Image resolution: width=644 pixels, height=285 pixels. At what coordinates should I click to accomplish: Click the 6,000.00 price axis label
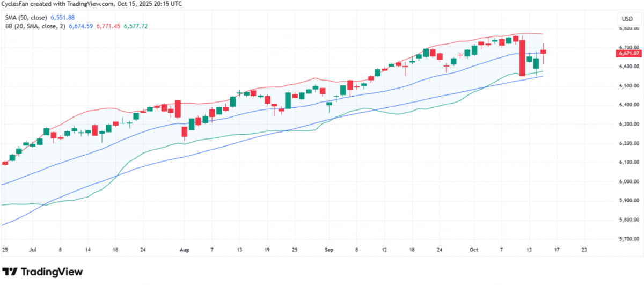(x=628, y=181)
